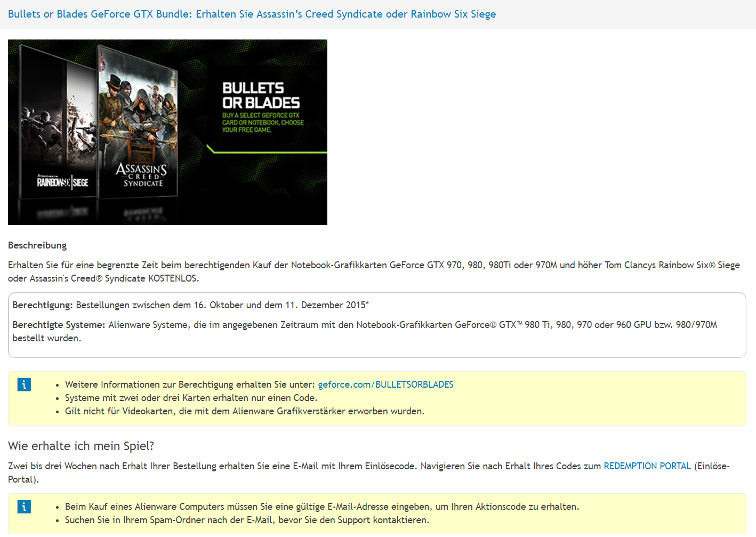Screen dimensions: 756x537
Task: Click the info icon beside eligibility notes
Action: (x=24, y=384)
